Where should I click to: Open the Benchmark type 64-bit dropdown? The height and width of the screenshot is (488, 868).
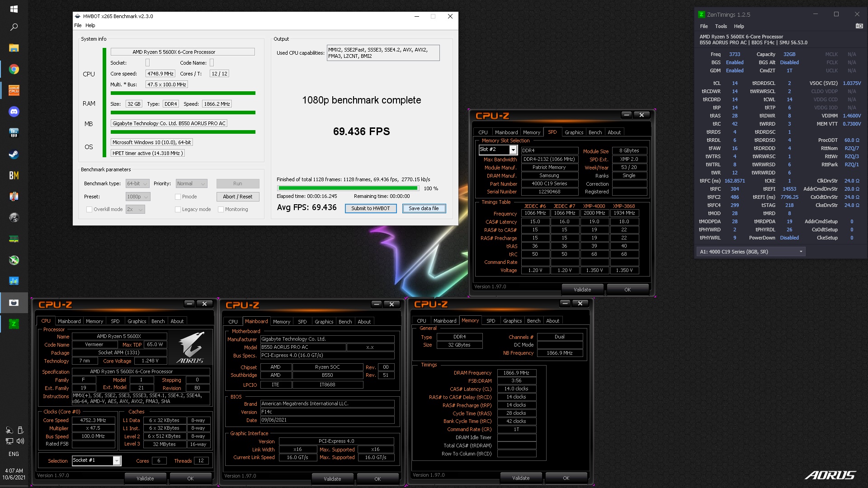[x=137, y=183]
